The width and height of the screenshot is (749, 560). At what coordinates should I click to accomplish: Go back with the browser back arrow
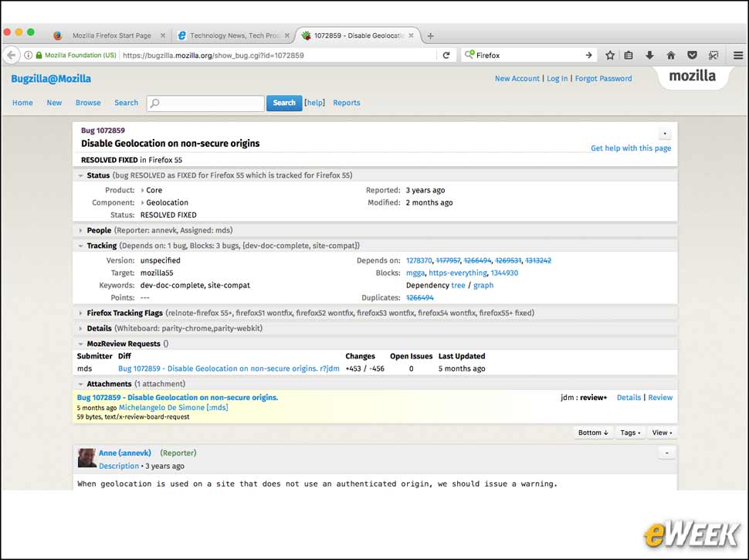[12, 56]
